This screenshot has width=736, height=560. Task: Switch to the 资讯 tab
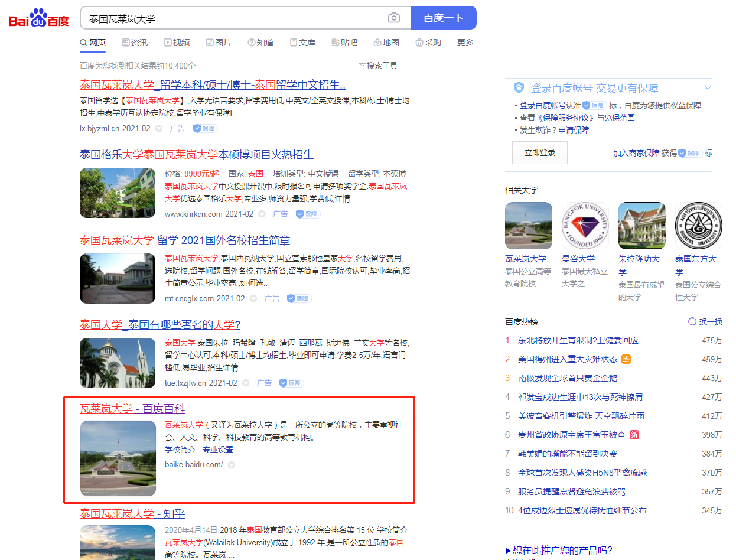pyautogui.click(x=135, y=43)
